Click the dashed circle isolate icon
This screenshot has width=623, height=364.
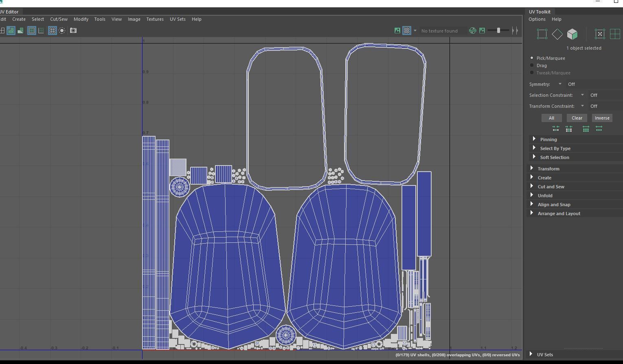tap(62, 31)
